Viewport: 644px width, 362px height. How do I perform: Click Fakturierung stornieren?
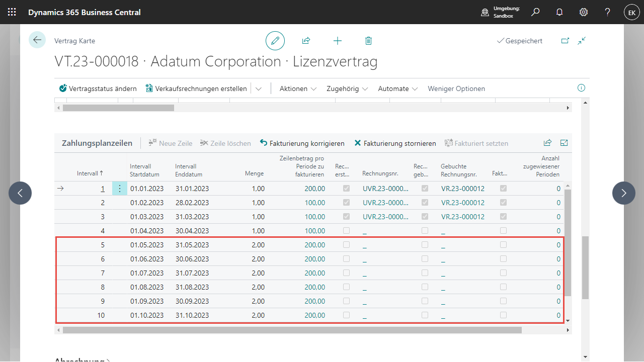pyautogui.click(x=395, y=143)
